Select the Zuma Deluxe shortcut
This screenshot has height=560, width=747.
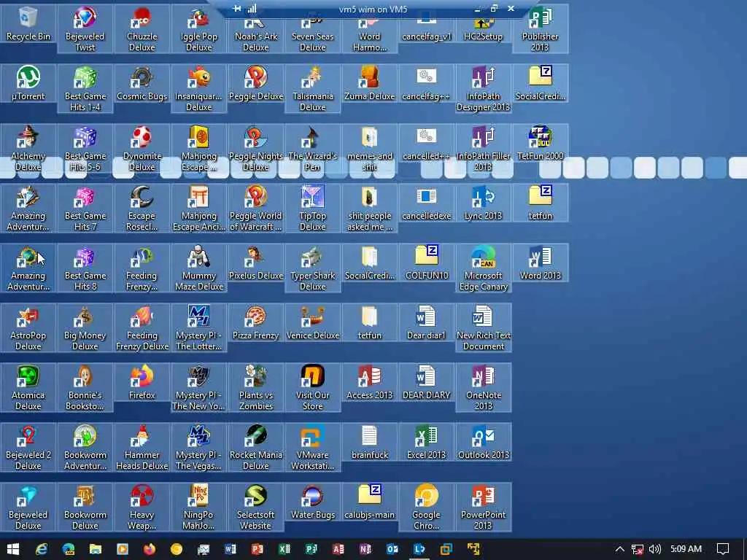coord(370,83)
